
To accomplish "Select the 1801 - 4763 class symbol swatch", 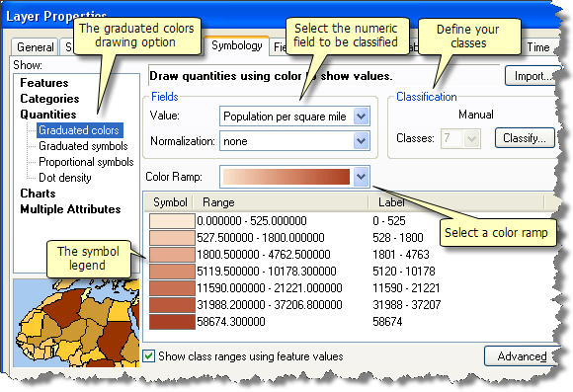I will click(x=172, y=255).
